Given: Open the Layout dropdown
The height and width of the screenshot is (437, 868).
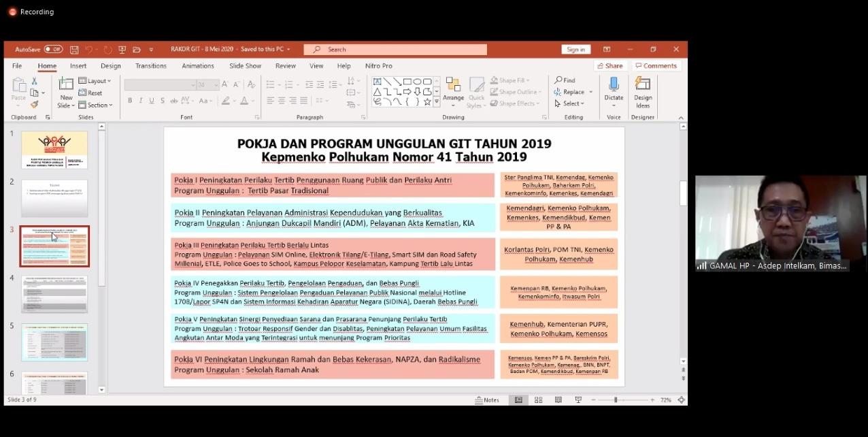Looking at the screenshot, I should click(x=95, y=81).
